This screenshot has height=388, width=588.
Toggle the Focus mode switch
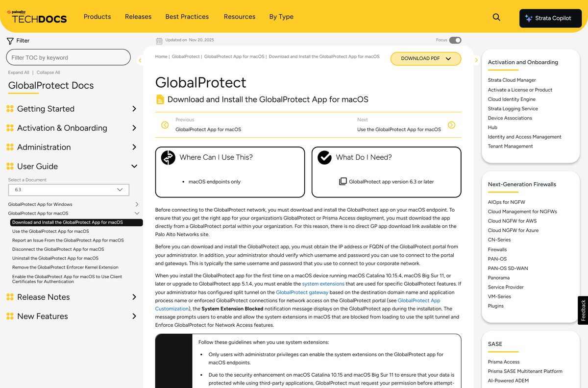pyautogui.click(x=455, y=40)
